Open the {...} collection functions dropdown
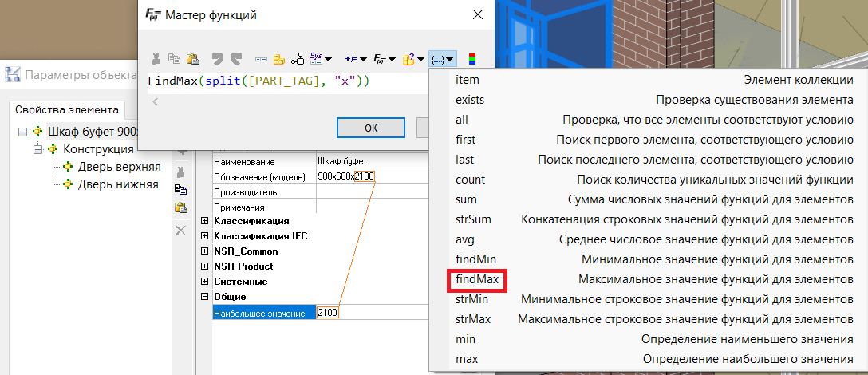The width and height of the screenshot is (868, 375). pyautogui.click(x=442, y=59)
